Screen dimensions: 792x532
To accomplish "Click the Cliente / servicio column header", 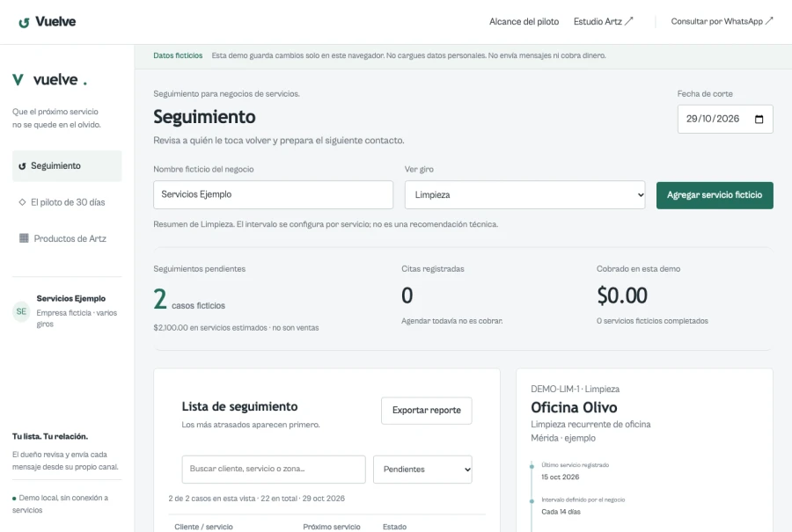I will (x=203, y=527).
